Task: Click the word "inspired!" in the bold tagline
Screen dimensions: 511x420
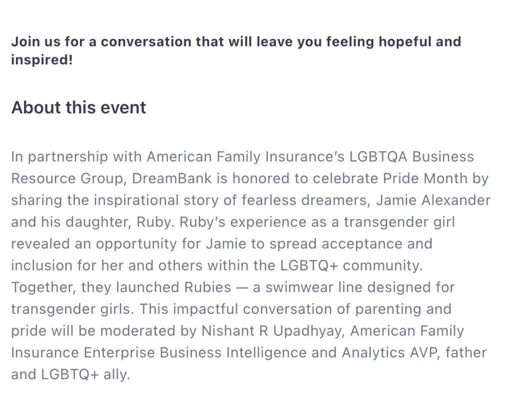Action: (42, 60)
